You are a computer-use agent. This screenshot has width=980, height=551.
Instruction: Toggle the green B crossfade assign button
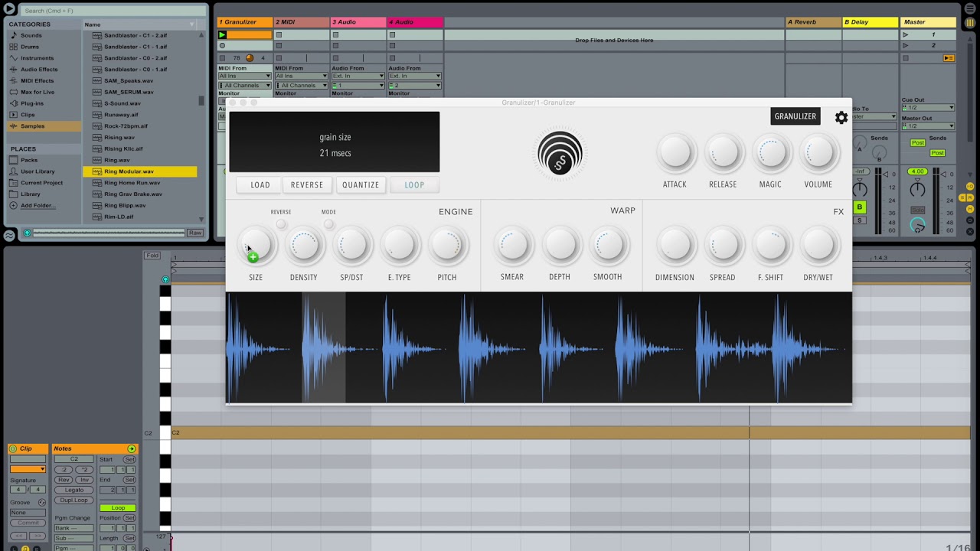(860, 207)
